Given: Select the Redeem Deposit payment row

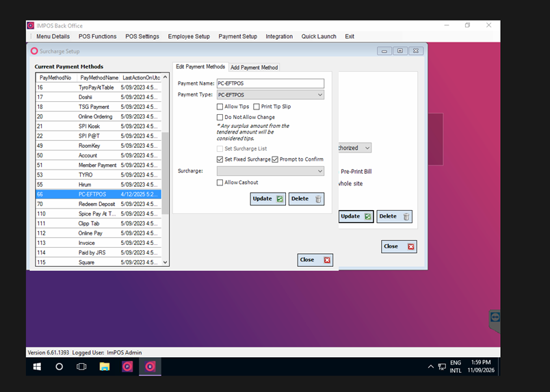Looking at the screenshot, I should [x=99, y=204].
